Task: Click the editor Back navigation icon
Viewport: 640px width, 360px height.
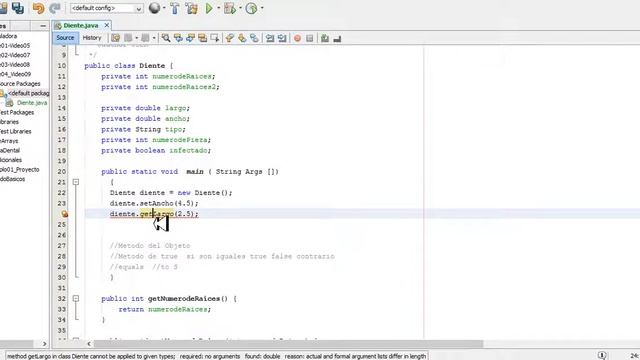Action: click(x=128, y=38)
